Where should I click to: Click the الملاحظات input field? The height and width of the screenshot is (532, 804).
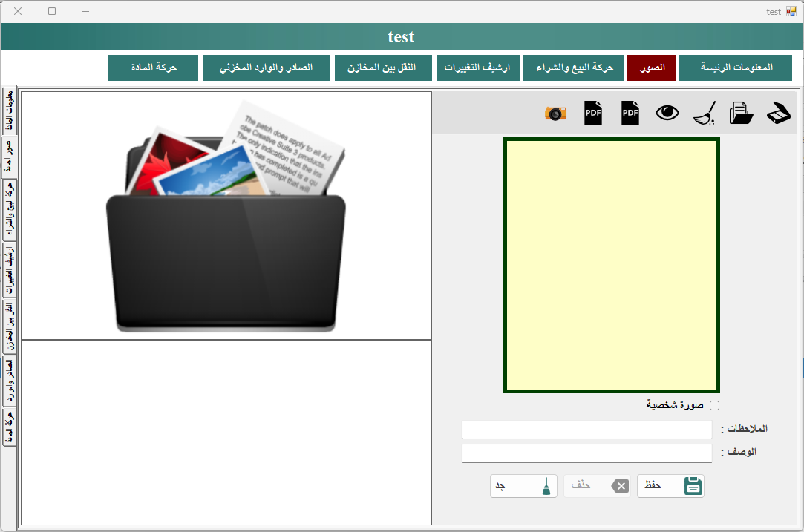pyautogui.click(x=586, y=430)
